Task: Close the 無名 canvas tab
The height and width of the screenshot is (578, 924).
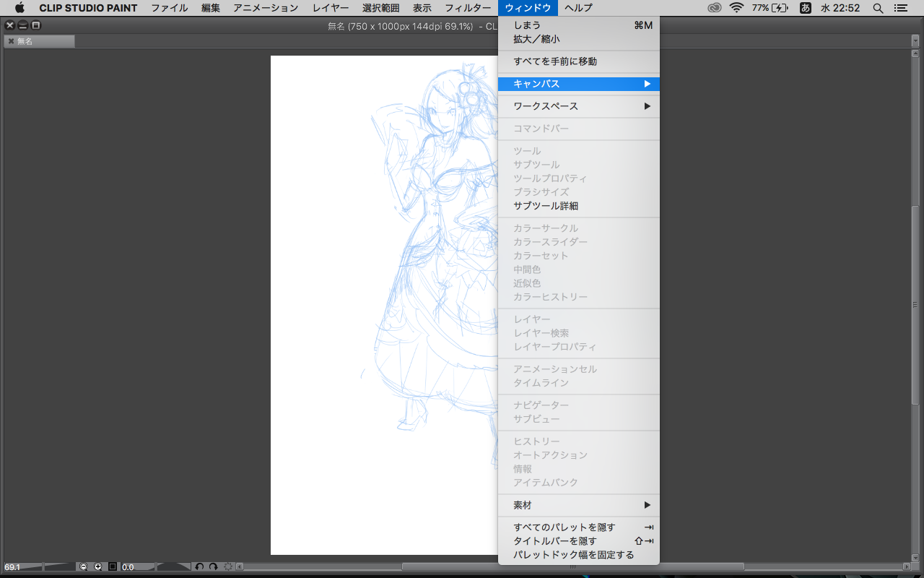Action: tap(11, 41)
